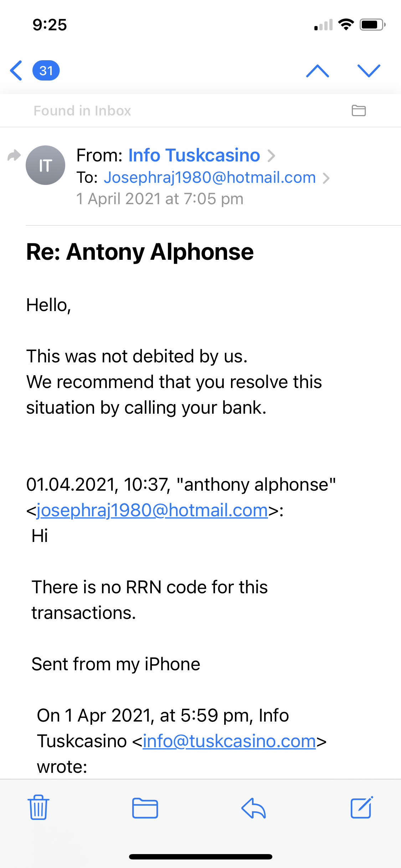Expand recipient chevron after hotmail address
This screenshot has height=868, width=401.
pos(326,178)
